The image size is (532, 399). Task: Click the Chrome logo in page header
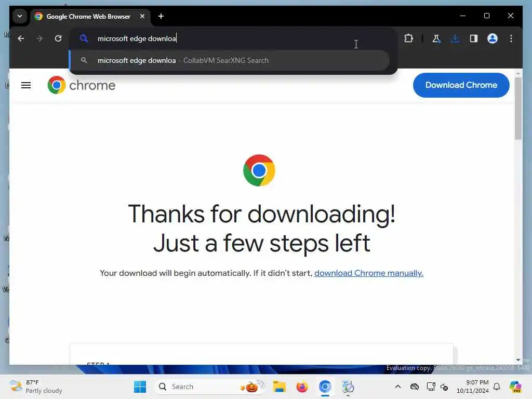(82, 85)
